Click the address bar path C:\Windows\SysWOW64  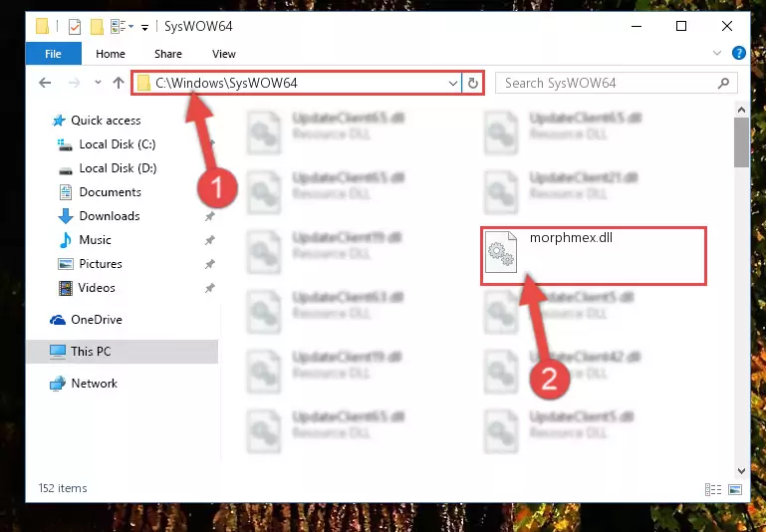tap(226, 83)
